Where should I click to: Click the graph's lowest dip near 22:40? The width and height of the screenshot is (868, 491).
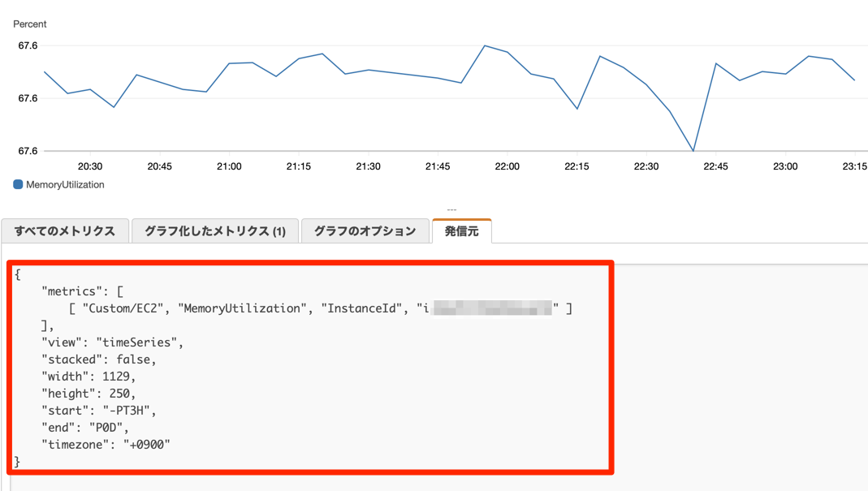click(x=693, y=150)
